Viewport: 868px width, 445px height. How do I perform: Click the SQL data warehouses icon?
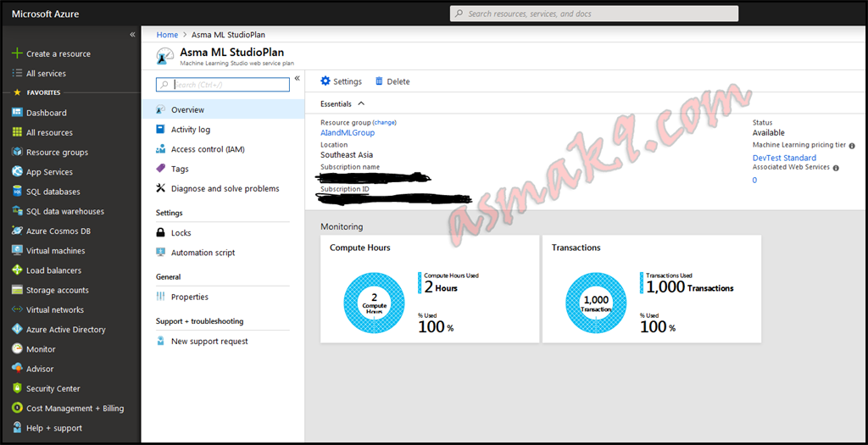pyautogui.click(x=17, y=211)
